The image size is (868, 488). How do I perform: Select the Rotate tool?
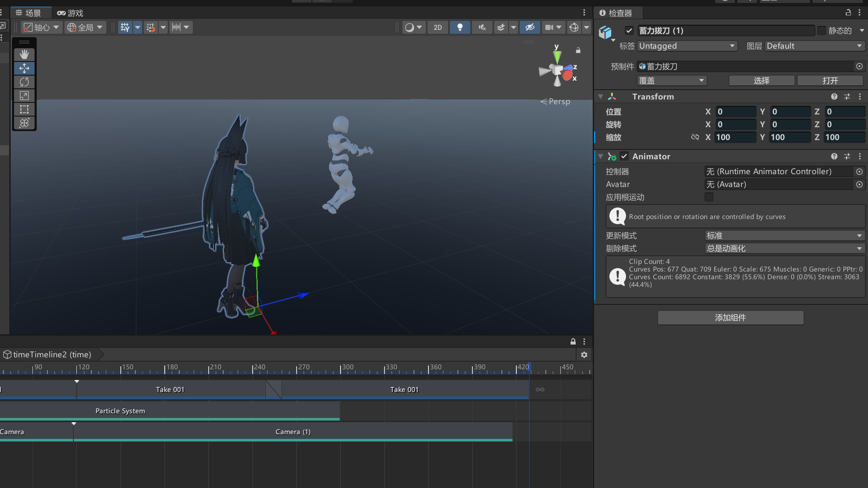24,82
